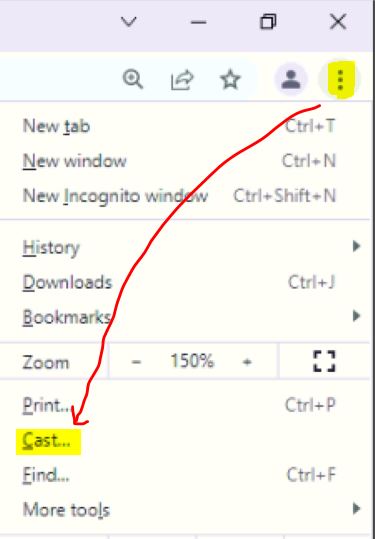Click the three-dot Chrome menu button
This screenshot has height=539, width=375.
coord(340,79)
